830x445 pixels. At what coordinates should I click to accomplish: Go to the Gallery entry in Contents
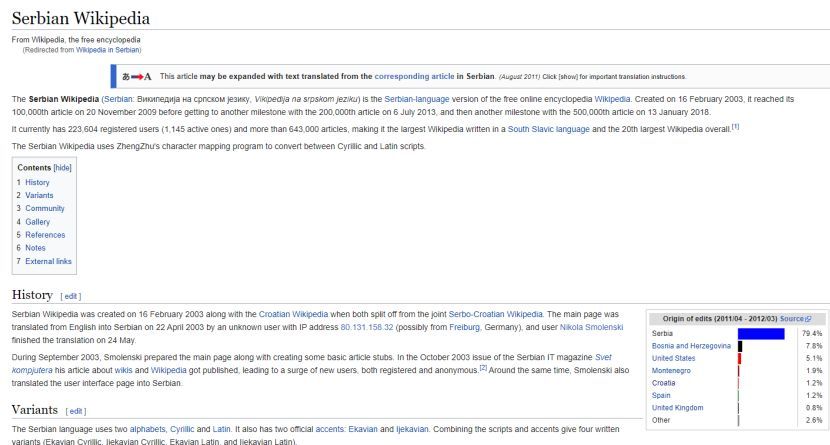(37, 222)
